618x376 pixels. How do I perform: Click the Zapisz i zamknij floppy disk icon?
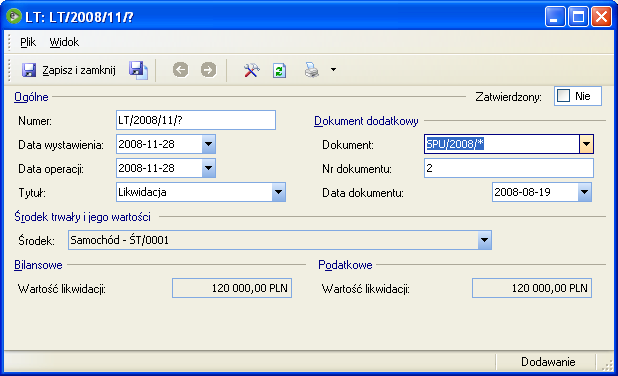(29, 70)
